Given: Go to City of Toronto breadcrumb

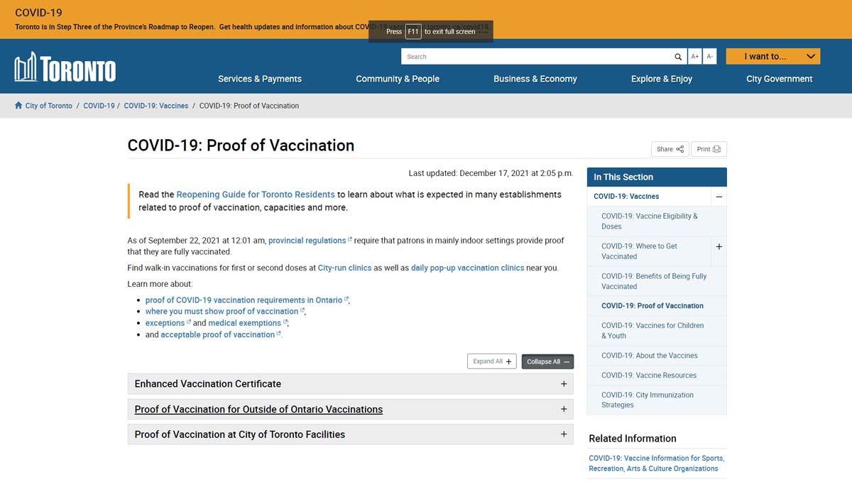Looking at the screenshot, I should click(48, 106).
